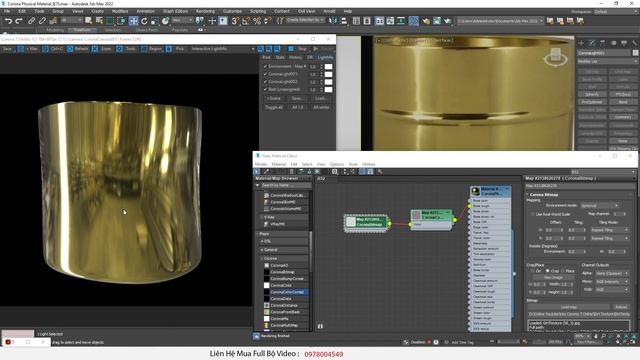Click the Undo arrow in main toolbar
The width and height of the screenshot is (640, 360).
(x=8, y=21)
